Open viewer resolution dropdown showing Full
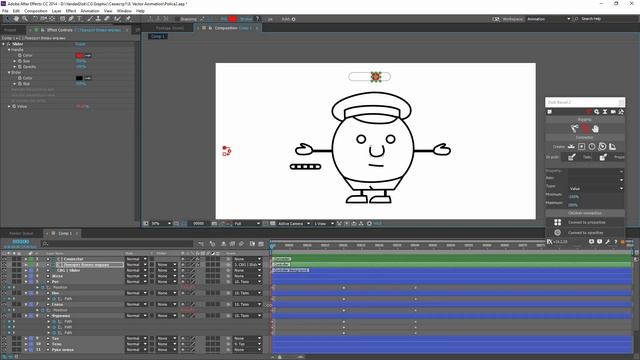Screen dimensions: 640x360 click(x=247, y=224)
